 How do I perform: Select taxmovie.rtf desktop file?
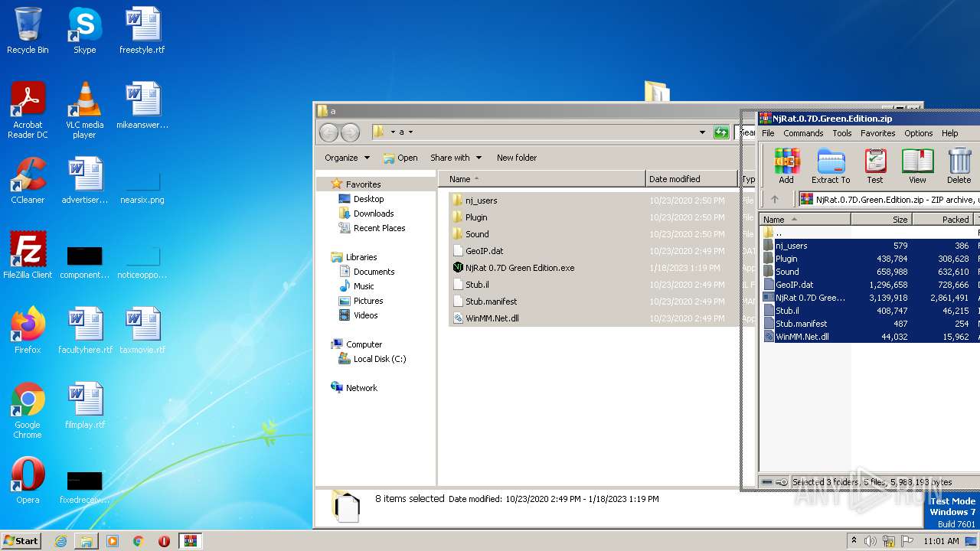(142, 331)
